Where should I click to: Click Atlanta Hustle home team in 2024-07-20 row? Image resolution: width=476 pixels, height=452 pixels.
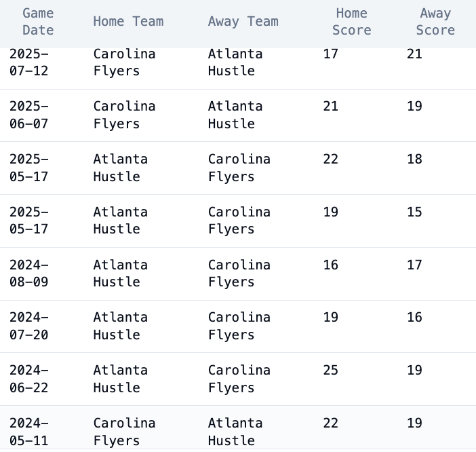tap(120, 326)
